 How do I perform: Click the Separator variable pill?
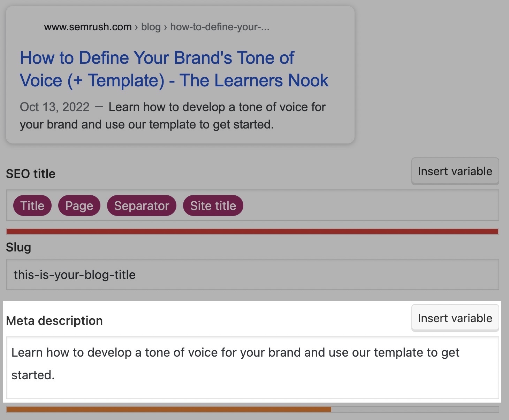coord(142,205)
